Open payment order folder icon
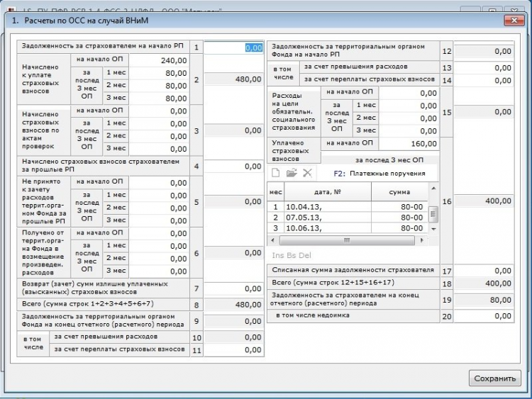Screen dimensions: 532x399 point(292,173)
